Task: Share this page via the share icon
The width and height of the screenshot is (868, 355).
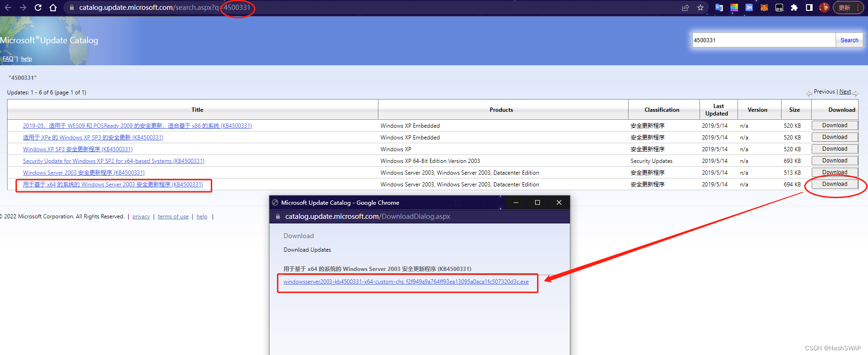Action: pos(685,8)
